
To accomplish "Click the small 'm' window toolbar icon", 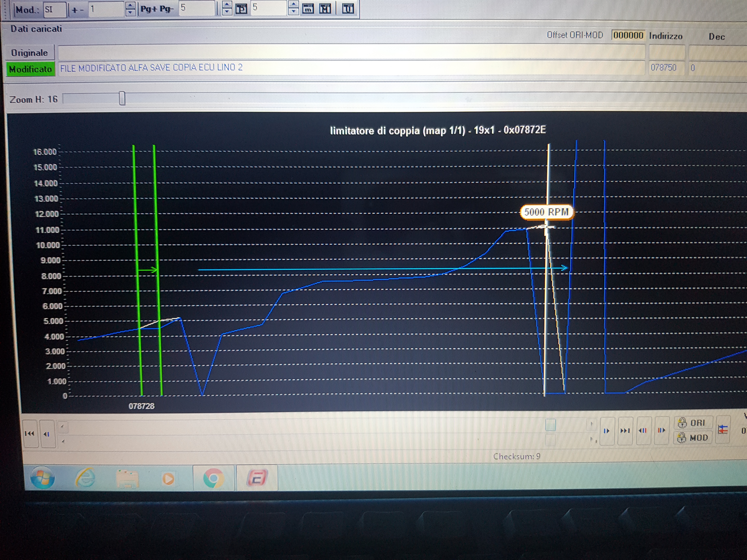I will (x=308, y=9).
